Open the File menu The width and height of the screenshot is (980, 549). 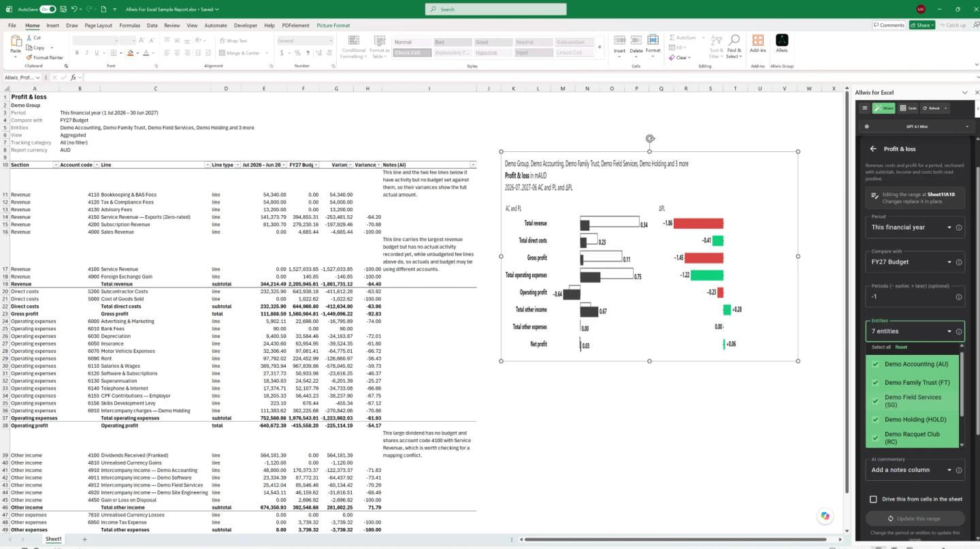(x=12, y=25)
